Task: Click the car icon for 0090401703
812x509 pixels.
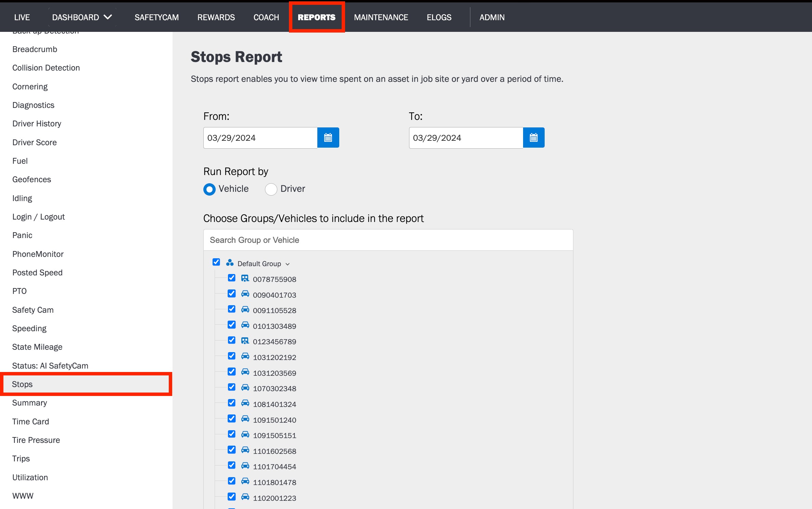Action: click(245, 294)
